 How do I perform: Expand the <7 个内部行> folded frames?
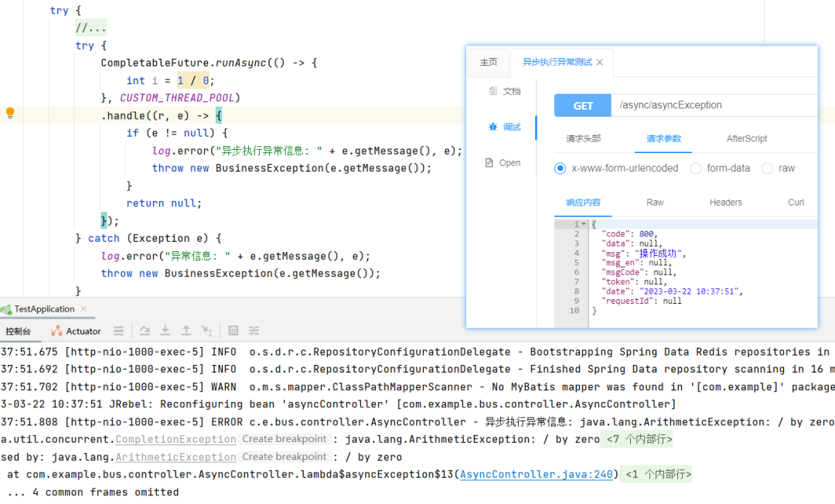point(639,440)
